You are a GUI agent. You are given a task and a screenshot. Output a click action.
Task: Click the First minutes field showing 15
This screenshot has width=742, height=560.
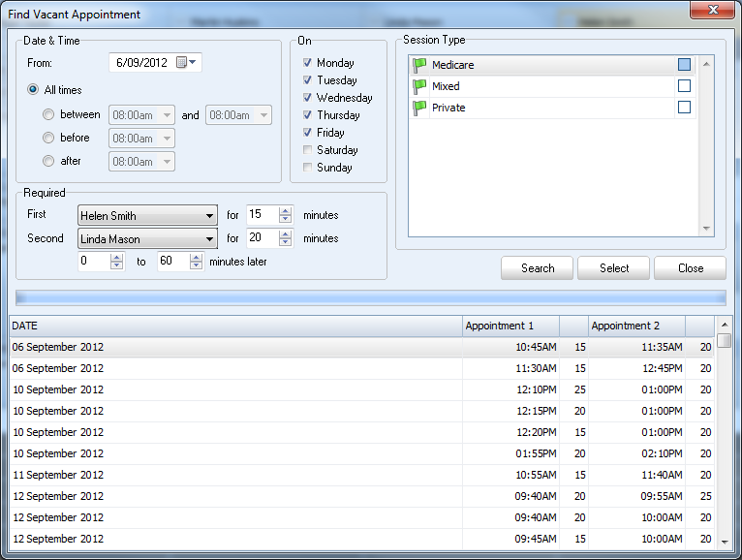tap(263, 215)
